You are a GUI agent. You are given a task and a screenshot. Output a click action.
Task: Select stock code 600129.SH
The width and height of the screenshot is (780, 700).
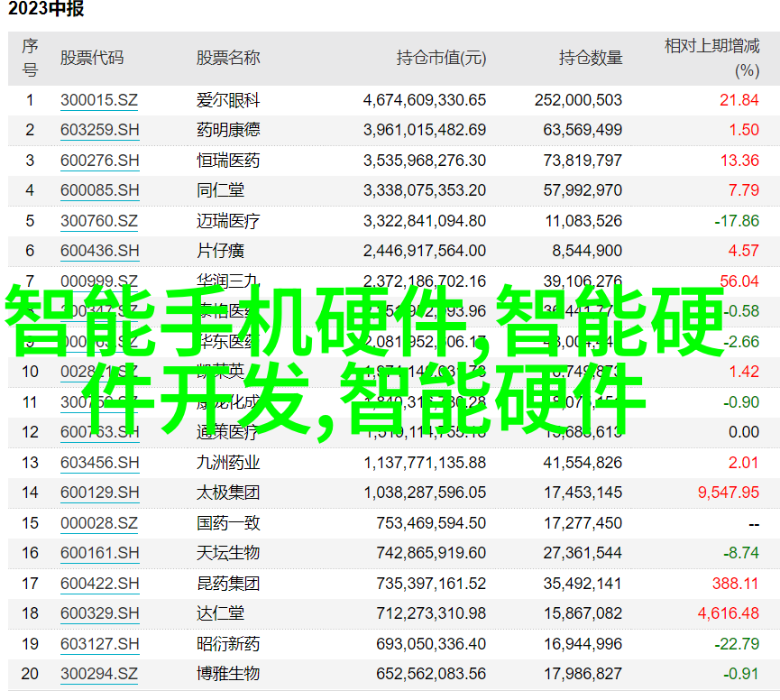click(99, 493)
